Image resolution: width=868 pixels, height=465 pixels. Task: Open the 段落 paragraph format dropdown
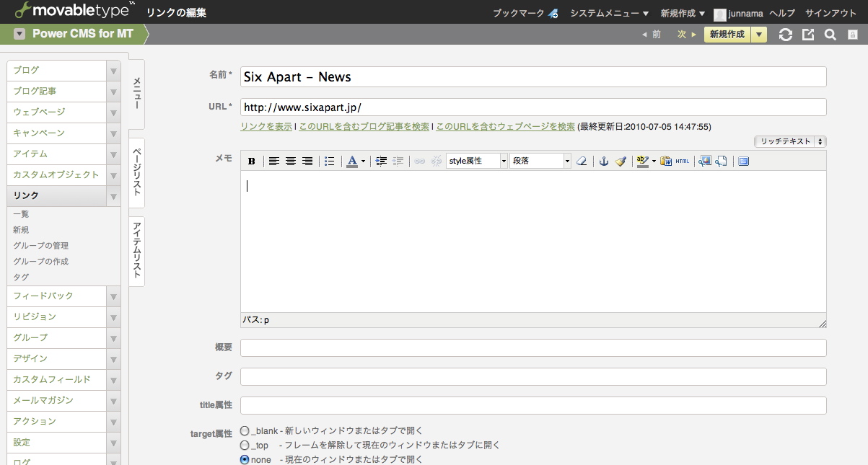540,161
